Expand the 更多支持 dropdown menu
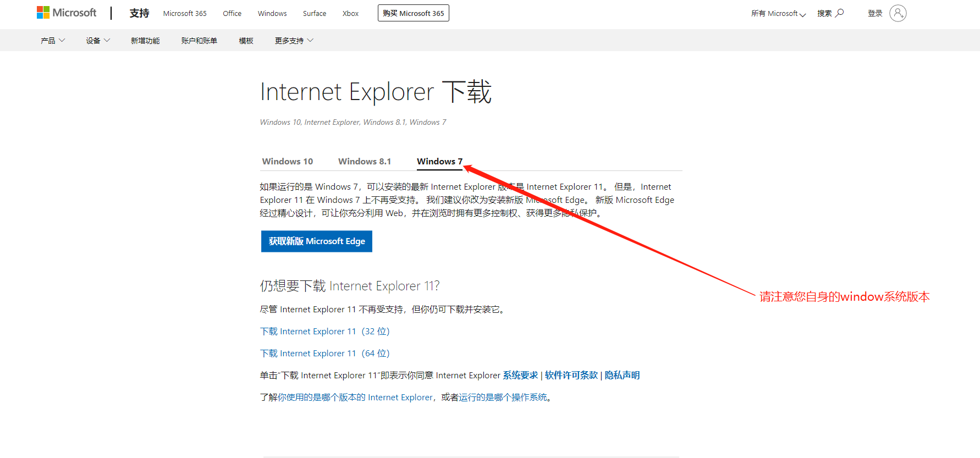This screenshot has height=458, width=980. pos(294,41)
